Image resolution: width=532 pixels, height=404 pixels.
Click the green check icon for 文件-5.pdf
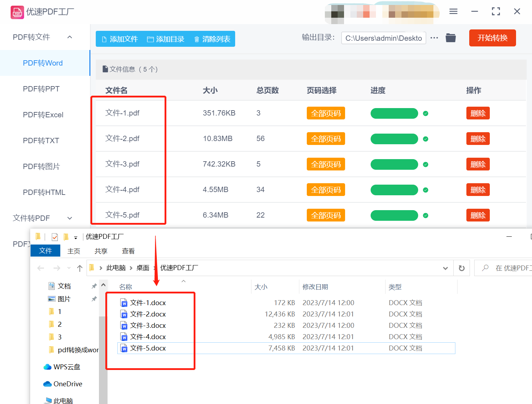point(426,215)
